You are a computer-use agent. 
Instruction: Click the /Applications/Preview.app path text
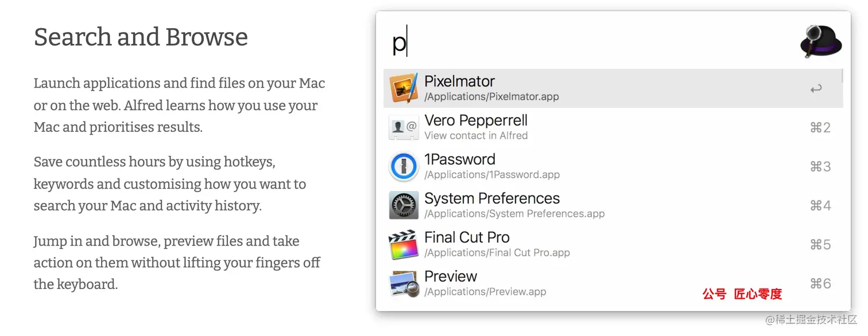(x=485, y=292)
